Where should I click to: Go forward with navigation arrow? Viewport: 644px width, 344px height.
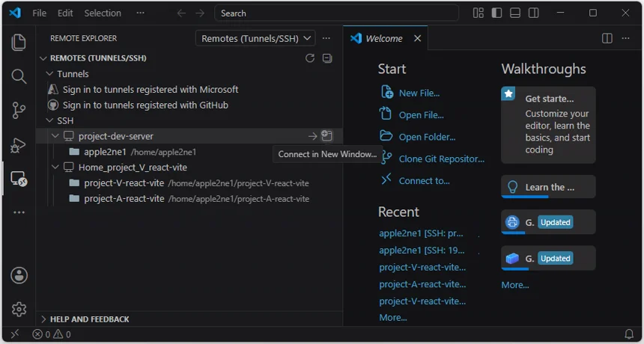point(200,13)
